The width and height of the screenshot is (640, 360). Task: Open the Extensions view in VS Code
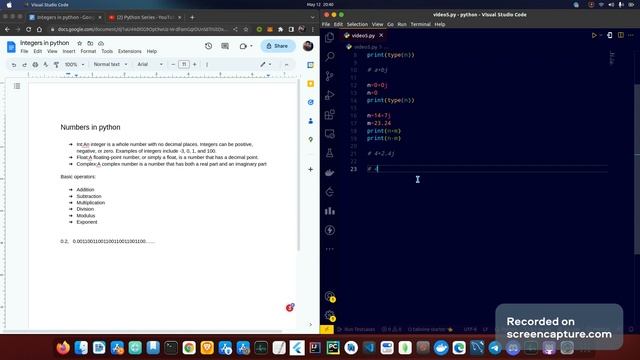329,114
